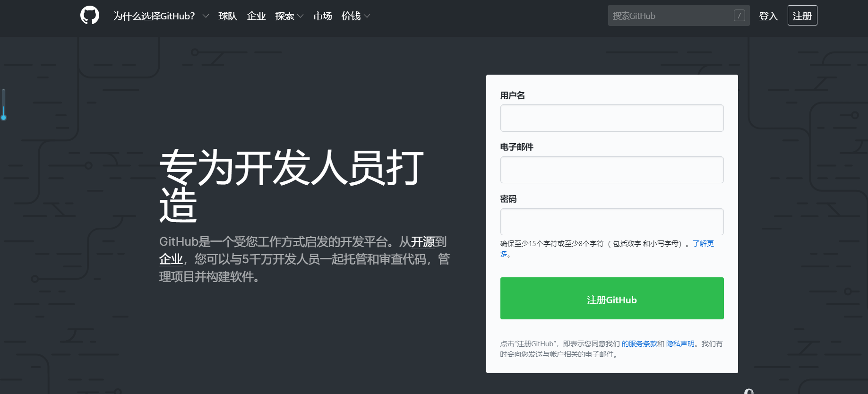Open the 了解更多 password link

(x=704, y=244)
